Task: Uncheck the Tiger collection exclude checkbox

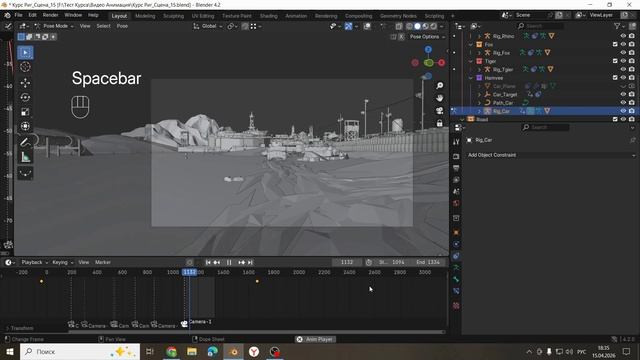Action: [x=615, y=61]
